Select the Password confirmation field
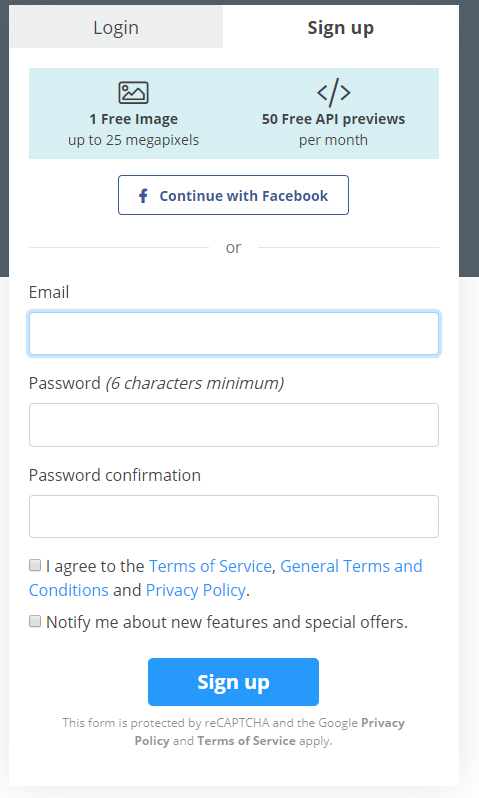 (234, 517)
